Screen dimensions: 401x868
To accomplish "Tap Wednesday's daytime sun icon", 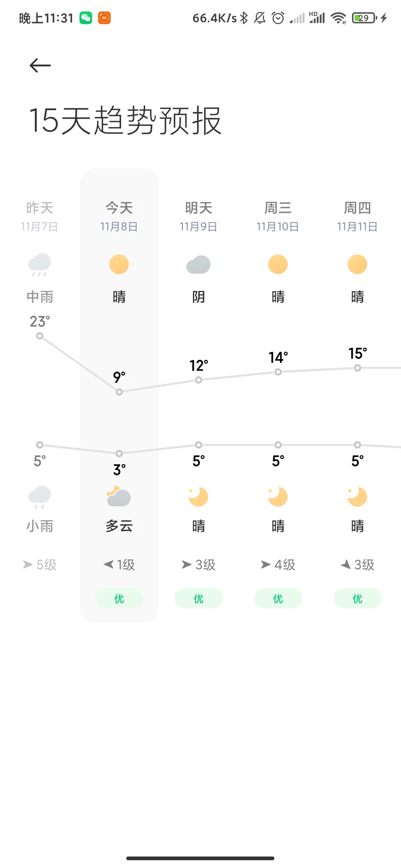I will tap(278, 264).
